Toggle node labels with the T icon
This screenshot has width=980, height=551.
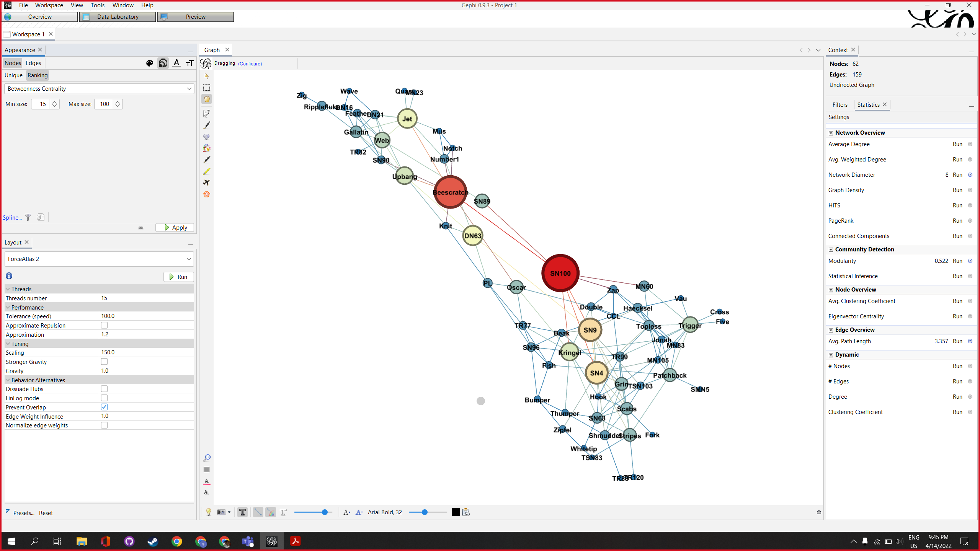(242, 512)
